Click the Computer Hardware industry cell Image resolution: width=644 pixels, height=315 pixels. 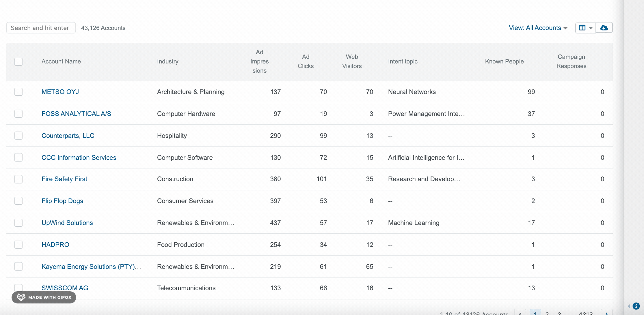click(186, 114)
